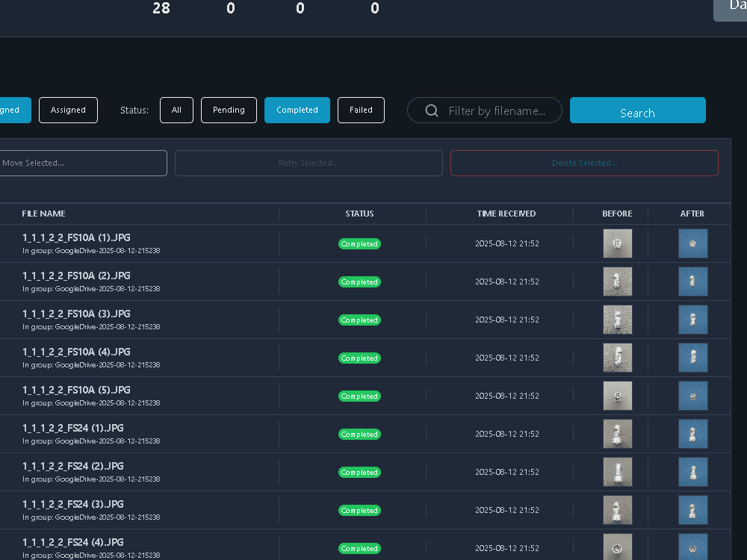Viewport: 747px width, 560px height.
Task: Click the count 28 at top
Action: pos(161,8)
